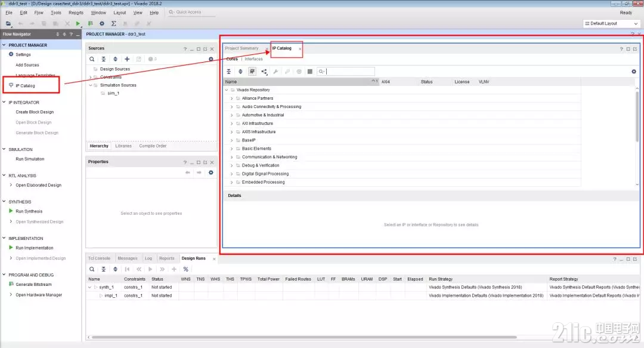Viewport: 644px width, 348px height.
Task: Click the group-by hierarchy icon in IP Catalog
Action: tap(264, 72)
